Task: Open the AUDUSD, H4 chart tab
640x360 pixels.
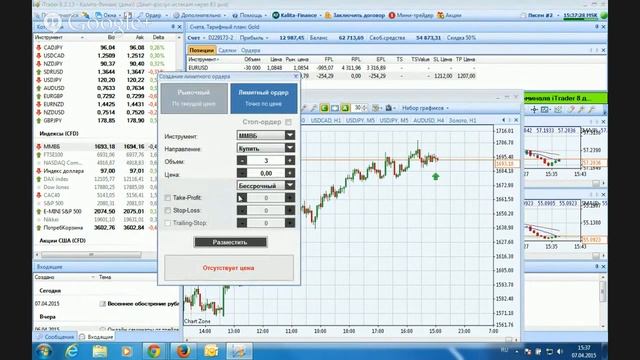Action: [429, 120]
